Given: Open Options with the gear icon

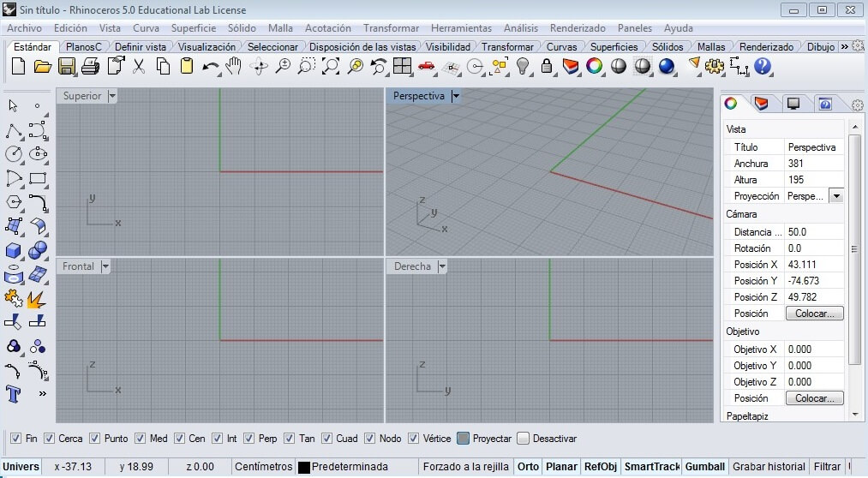Looking at the screenshot, I should pos(714,67).
